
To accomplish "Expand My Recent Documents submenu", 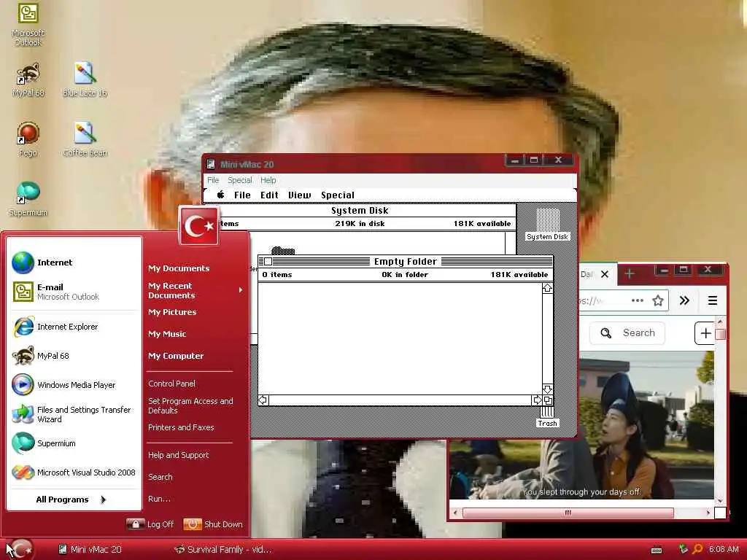I will [194, 290].
